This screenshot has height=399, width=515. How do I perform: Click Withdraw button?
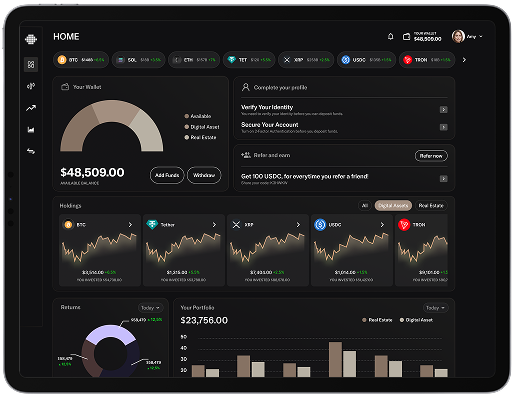pyautogui.click(x=204, y=175)
